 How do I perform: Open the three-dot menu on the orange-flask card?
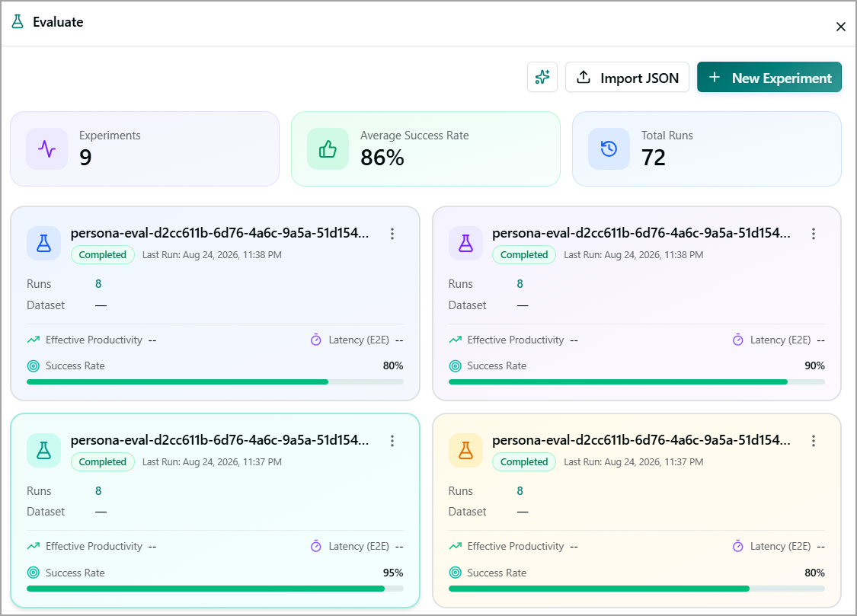click(814, 441)
